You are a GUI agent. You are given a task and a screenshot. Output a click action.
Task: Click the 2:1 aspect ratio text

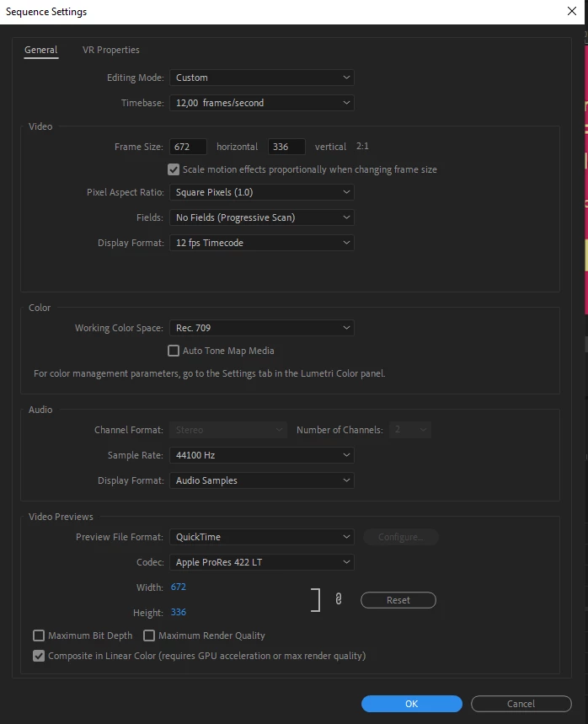(x=362, y=147)
